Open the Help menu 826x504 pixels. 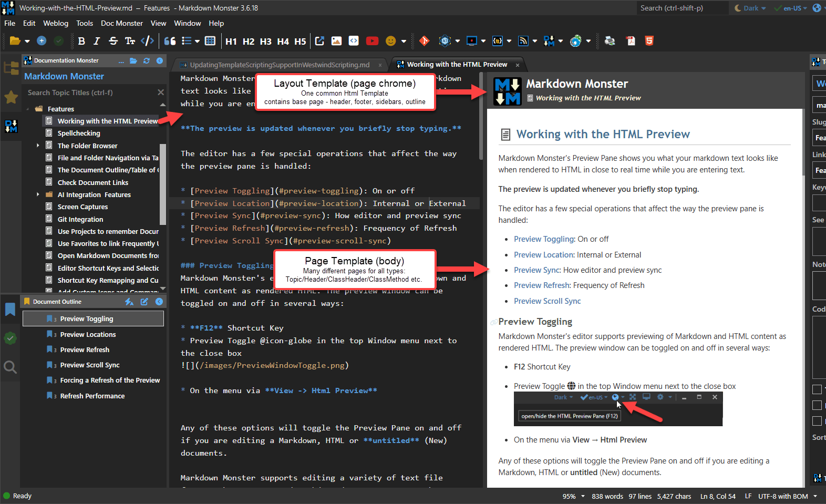216,23
